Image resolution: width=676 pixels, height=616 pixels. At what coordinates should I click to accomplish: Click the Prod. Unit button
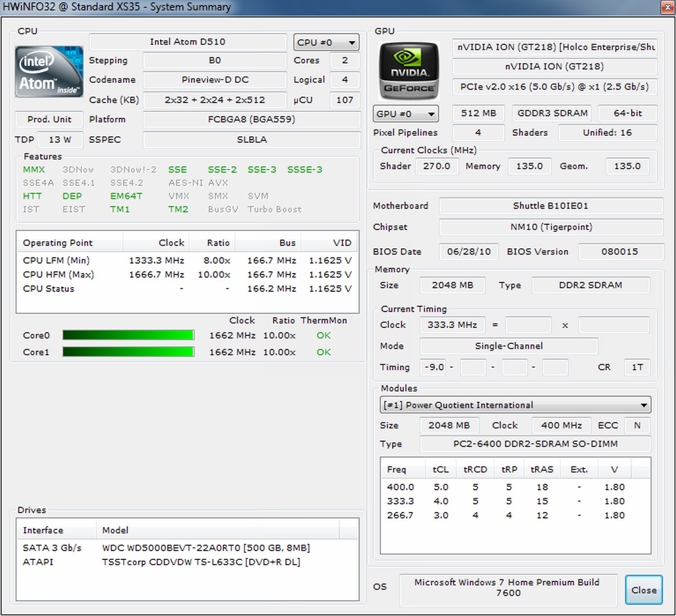49,119
